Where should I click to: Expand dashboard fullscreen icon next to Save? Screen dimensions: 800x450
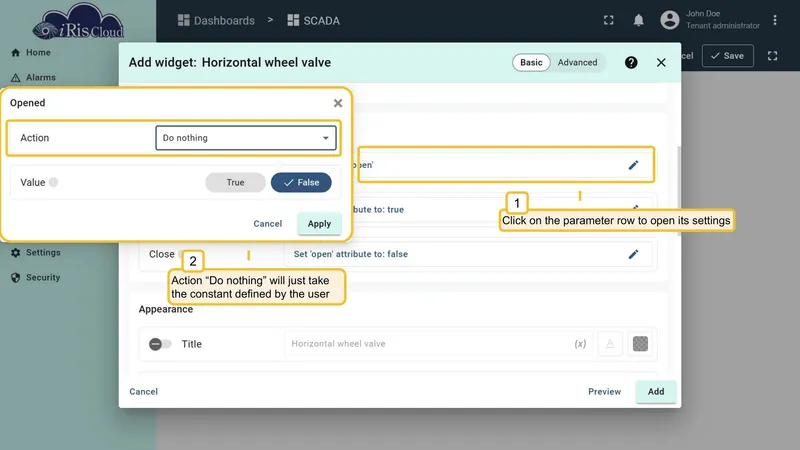point(772,56)
